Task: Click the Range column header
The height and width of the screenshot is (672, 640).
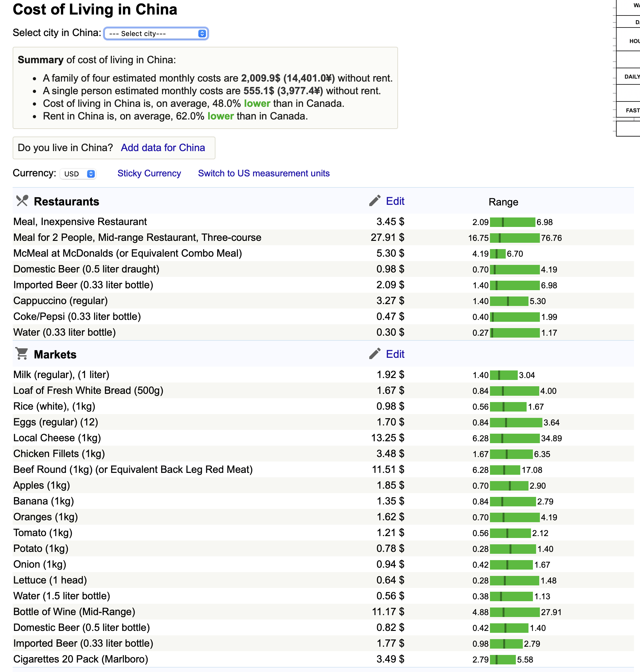Action: pyautogui.click(x=503, y=202)
